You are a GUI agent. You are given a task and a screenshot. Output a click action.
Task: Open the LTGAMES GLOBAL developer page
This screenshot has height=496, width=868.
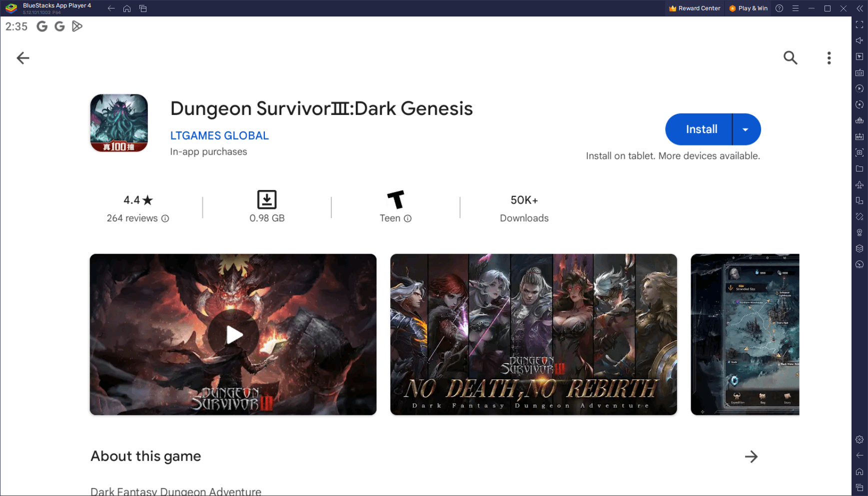pos(219,135)
